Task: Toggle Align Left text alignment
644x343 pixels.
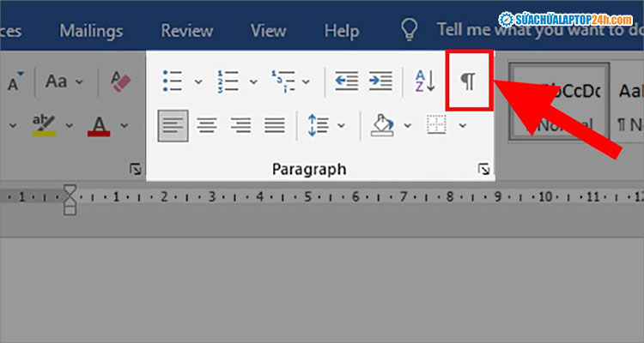Action: [173, 126]
